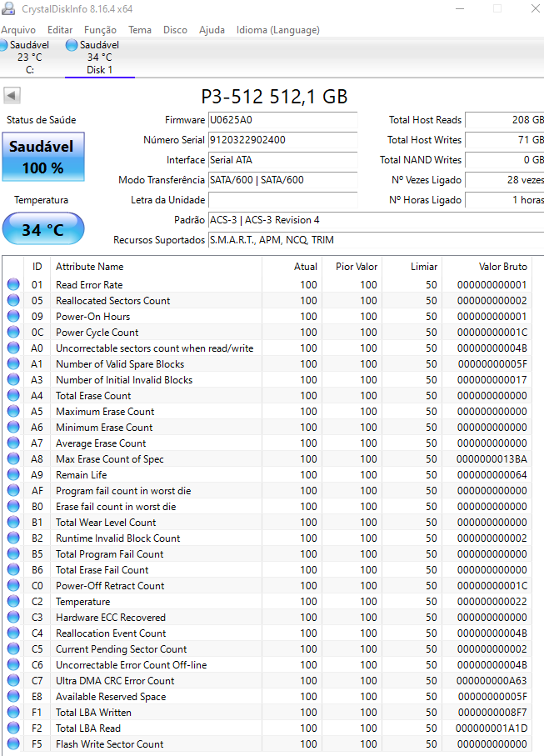Click the Valor Bruto column header
Screen dimensions: 544x756
(x=487, y=267)
